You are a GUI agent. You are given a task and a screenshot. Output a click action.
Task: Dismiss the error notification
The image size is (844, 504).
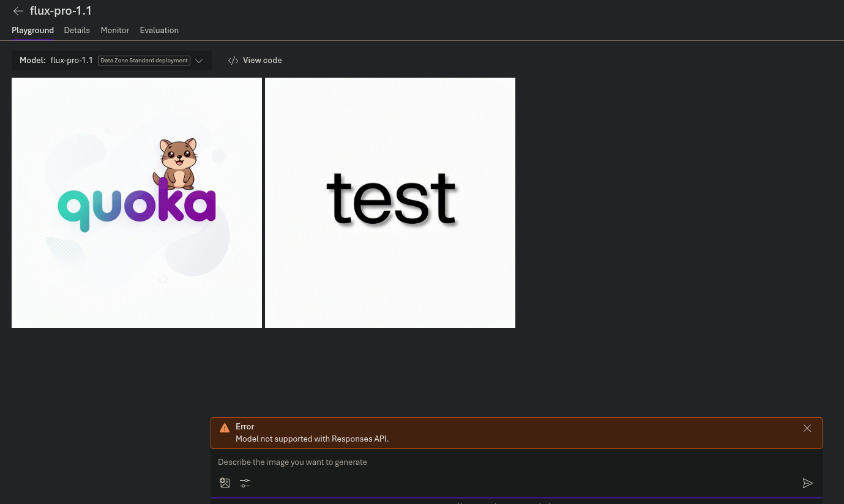coord(807,428)
